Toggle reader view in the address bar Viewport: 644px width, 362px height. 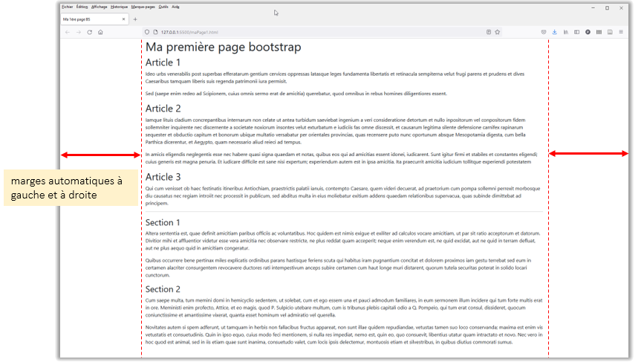[x=488, y=32]
